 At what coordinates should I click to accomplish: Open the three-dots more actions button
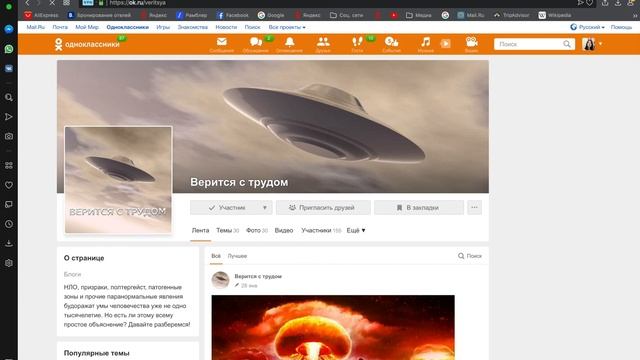pos(474,207)
